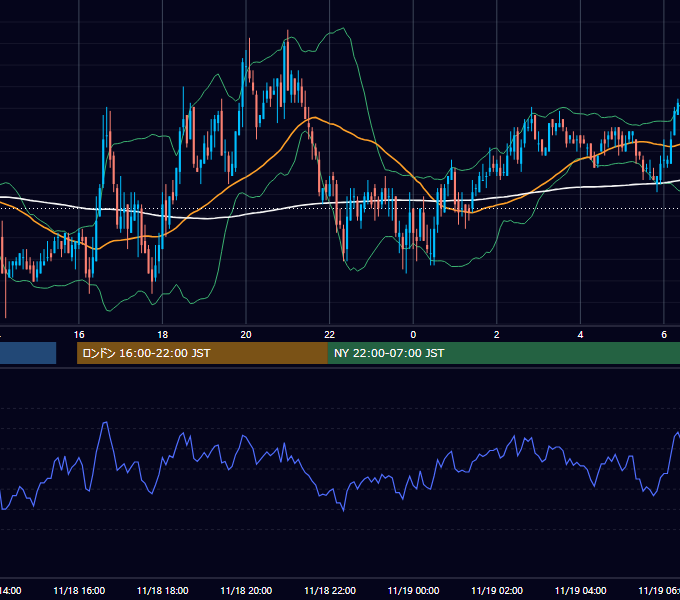680x600 pixels.
Task: Click the NY 22:00-07:00 JST session bar
Action: coord(503,353)
